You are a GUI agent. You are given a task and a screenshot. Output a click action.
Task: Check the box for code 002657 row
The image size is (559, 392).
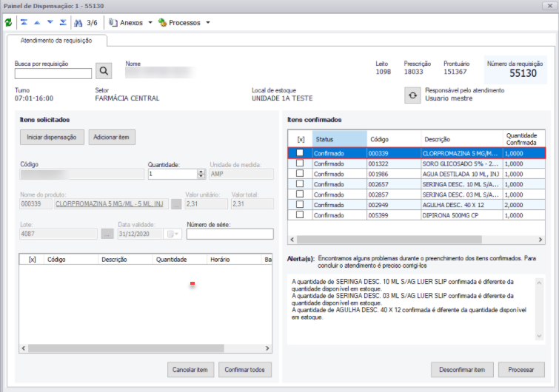[x=300, y=183]
